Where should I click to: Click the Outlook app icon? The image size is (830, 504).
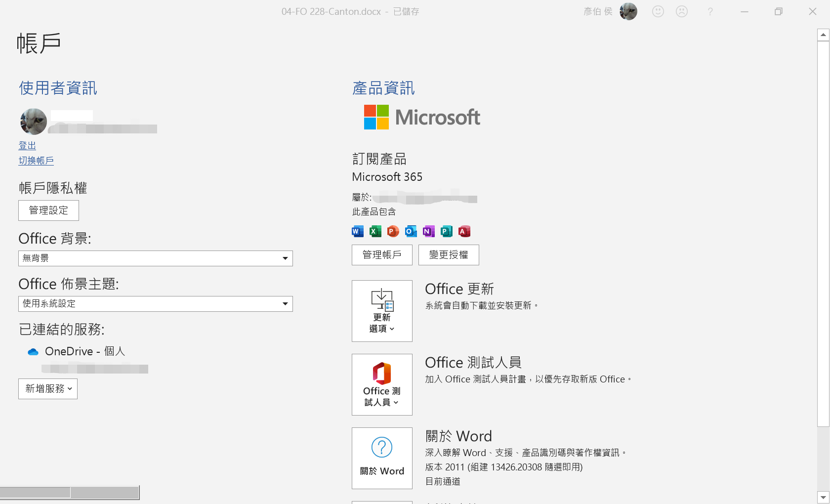(x=411, y=231)
